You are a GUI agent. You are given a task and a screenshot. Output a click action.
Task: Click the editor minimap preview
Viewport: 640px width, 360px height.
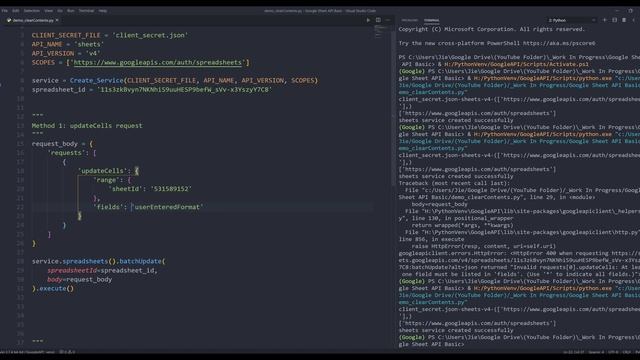[x=380, y=31]
